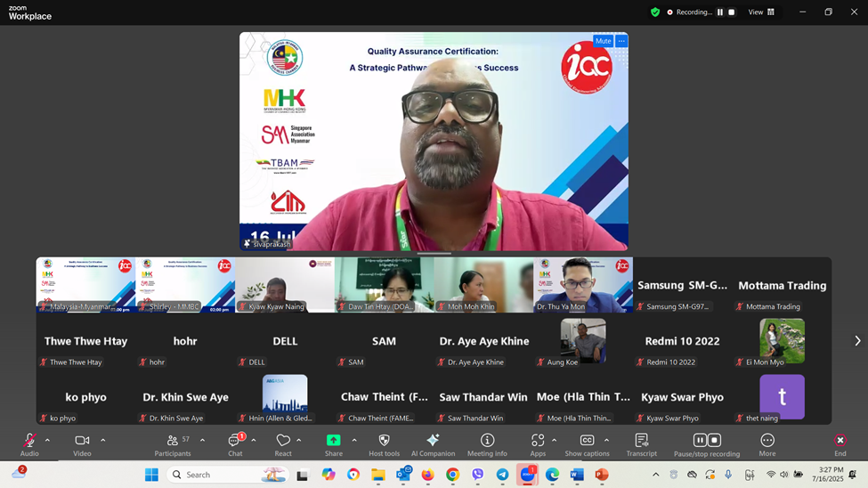
Task: Launch the AI Companion
Action: [x=433, y=441]
